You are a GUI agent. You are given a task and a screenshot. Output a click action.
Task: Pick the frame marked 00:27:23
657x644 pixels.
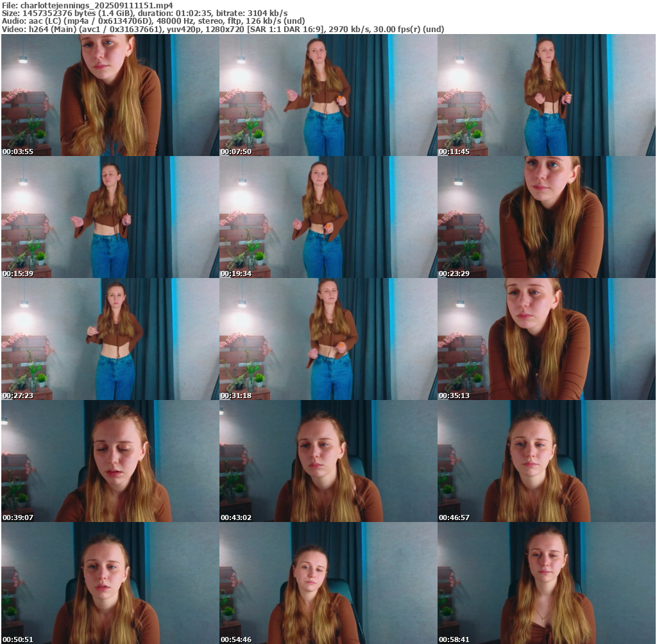click(x=110, y=339)
